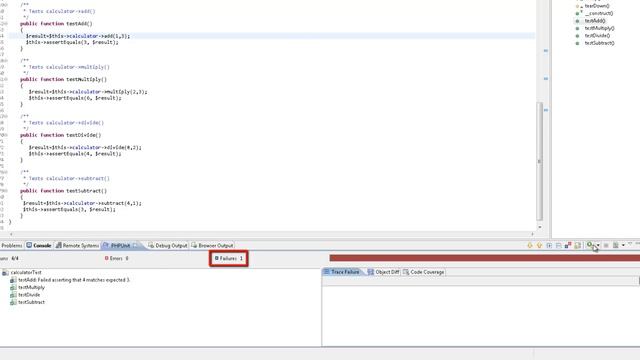Select testDivide in PHPUnit results

pos(29,295)
